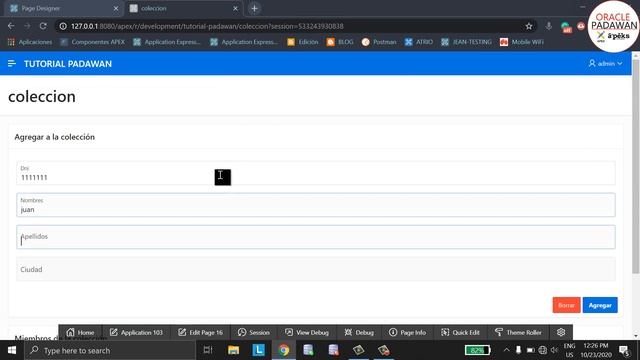The width and height of the screenshot is (640, 360).
Task: Click the red Borrar button
Action: [x=566, y=305]
